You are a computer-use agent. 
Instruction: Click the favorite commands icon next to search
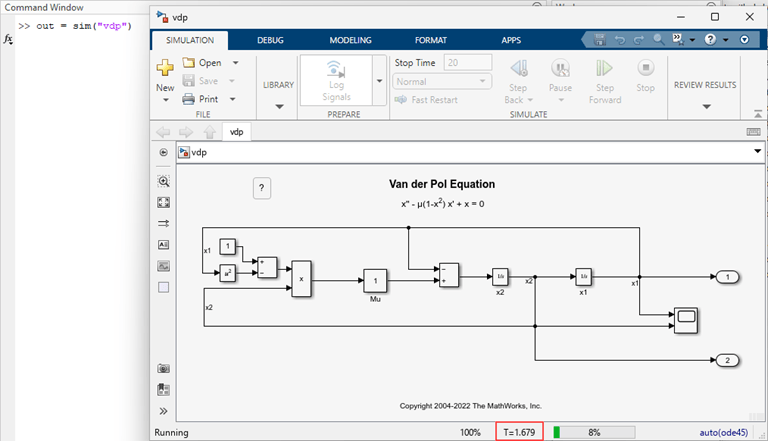point(678,39)
